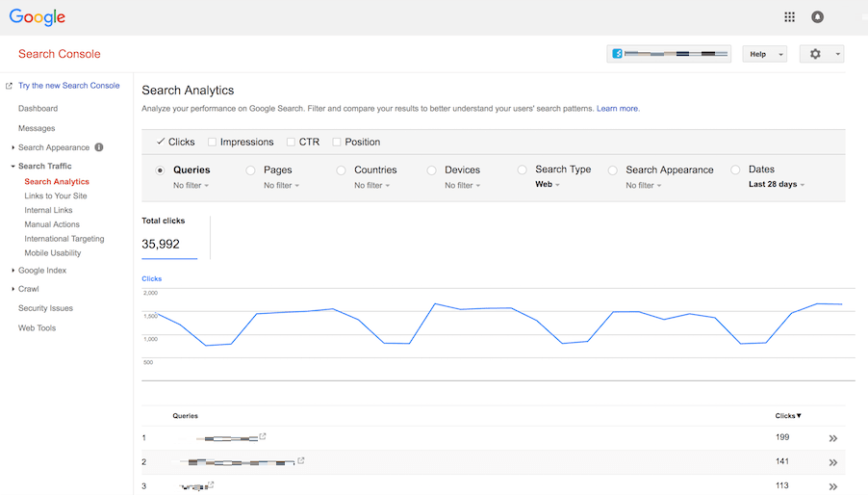This screenshot has height=495, width=868.
Task: Click double-arrow icon for row with 141 clicks
Action: (832, 462)
